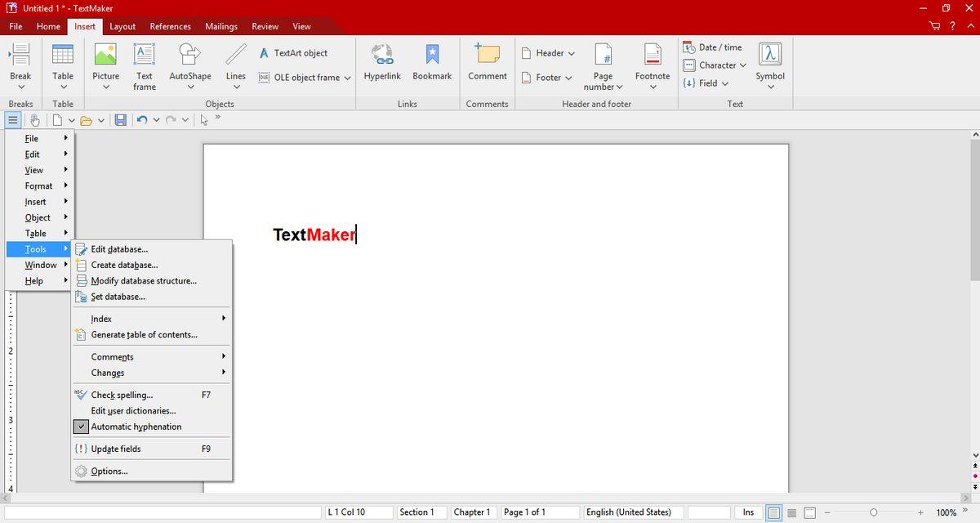Click the English (United States) language field

(634, 512)
